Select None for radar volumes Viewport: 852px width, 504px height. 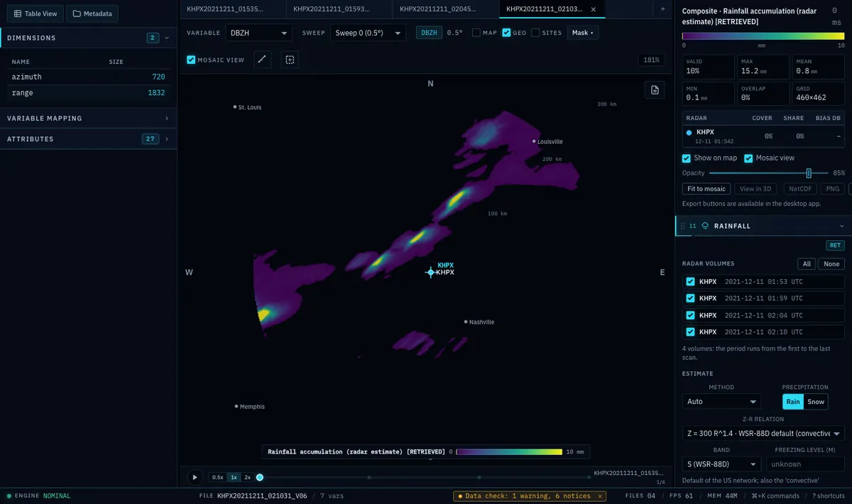(831, 264)
